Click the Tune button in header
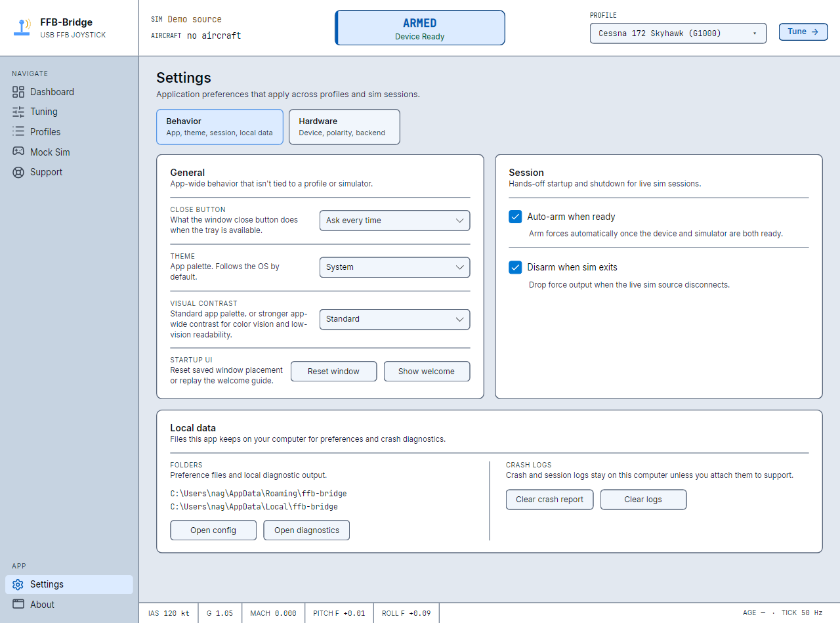 [x=803, y=32]
